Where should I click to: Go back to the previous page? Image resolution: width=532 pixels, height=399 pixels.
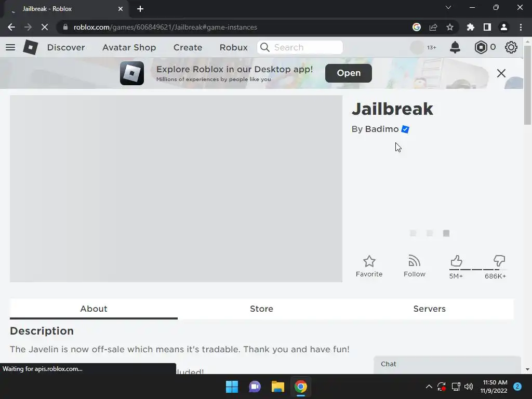pos(11,27)
